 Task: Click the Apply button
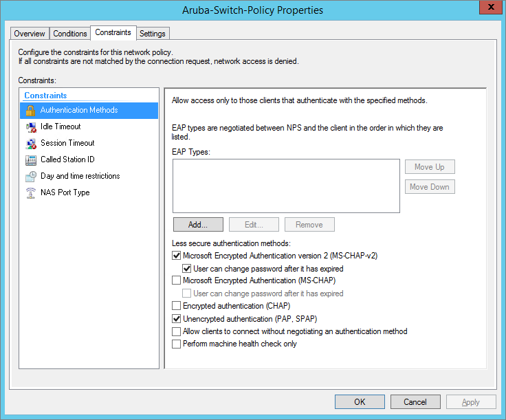pos(471,402)
